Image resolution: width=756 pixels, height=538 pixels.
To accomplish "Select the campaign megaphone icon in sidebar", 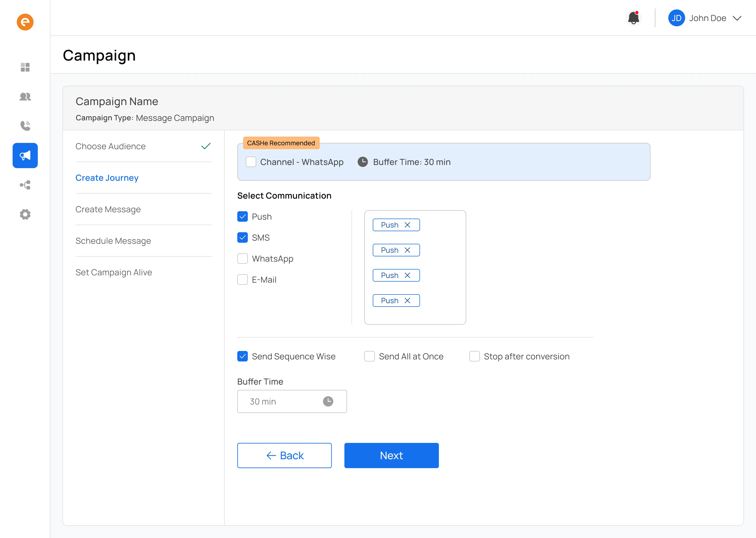I will 25,155.
